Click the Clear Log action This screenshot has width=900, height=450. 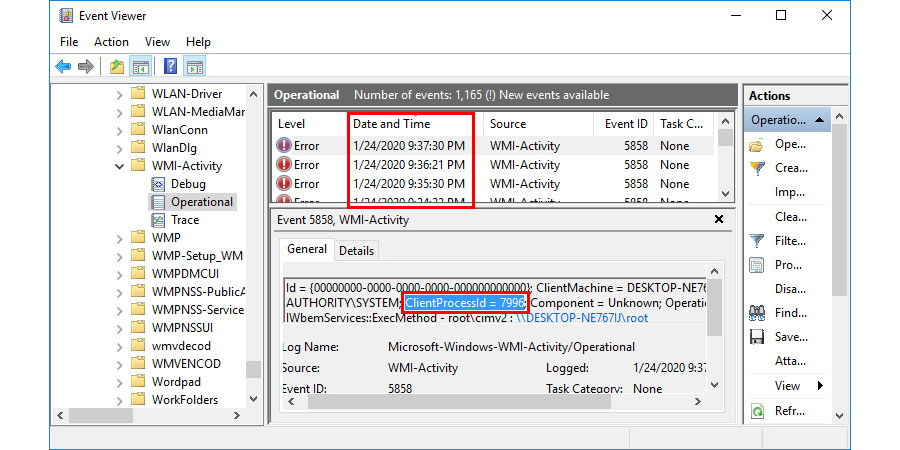coord(791,217)
